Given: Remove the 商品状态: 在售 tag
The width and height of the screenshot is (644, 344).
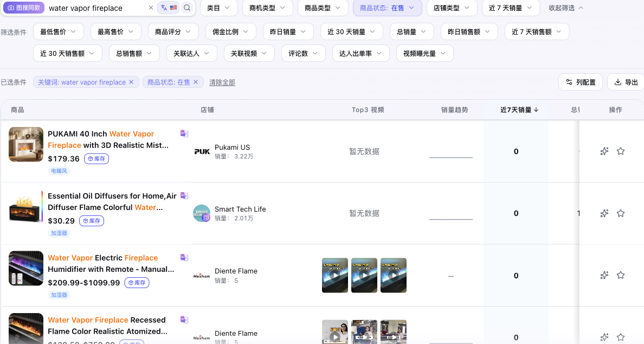Looking at the screenshot, I should (x=196, y=82).
